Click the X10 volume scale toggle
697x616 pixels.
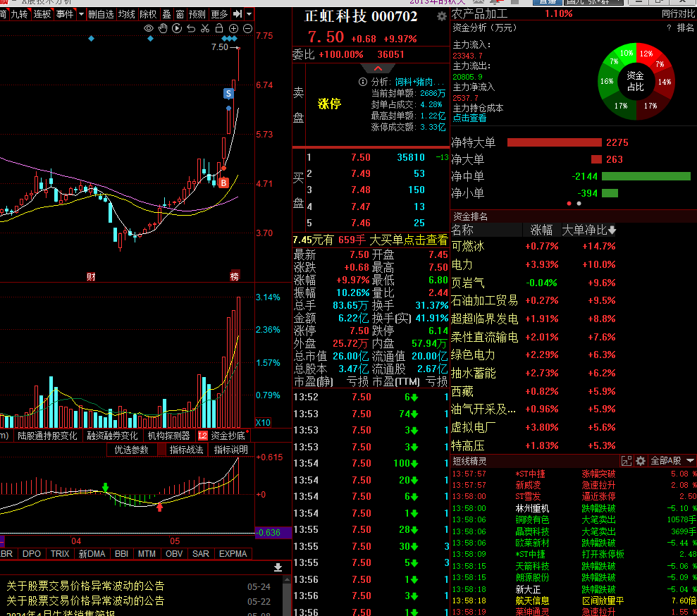point(263,422)
